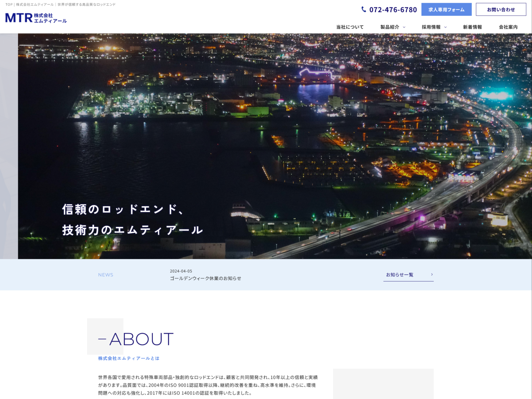532x399 pixels.
Task: Expand the 製品紹介 dropdown chevron
Action: pyautogui.click(x=404, y=27)
